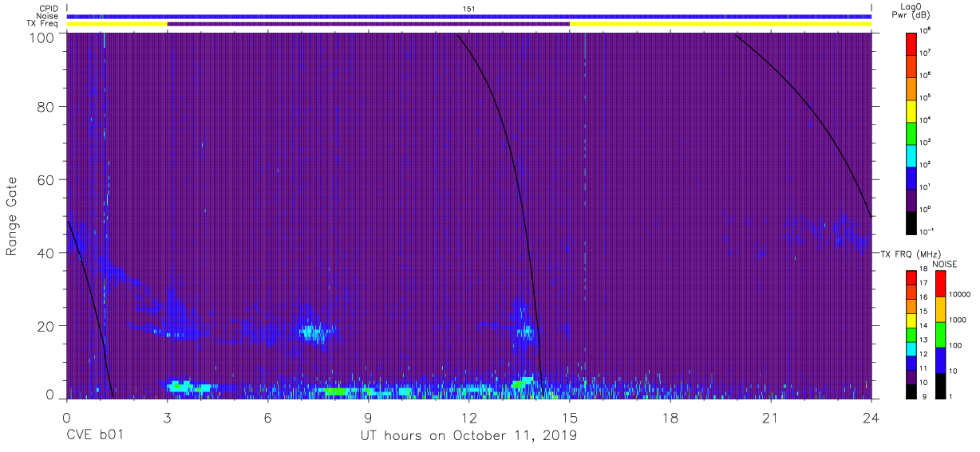The image size is (980, 452).
Task: Click the "CVE b01" radar label
Action: point(95,435)
